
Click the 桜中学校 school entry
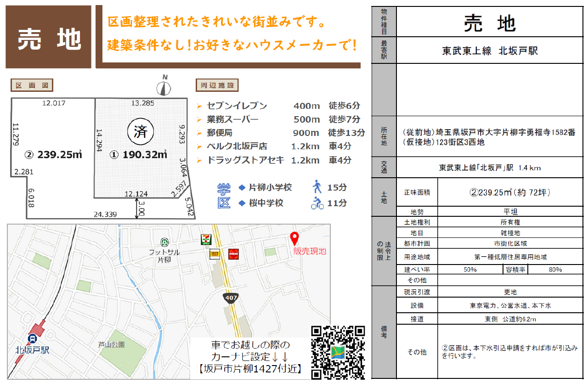[261, 203]
